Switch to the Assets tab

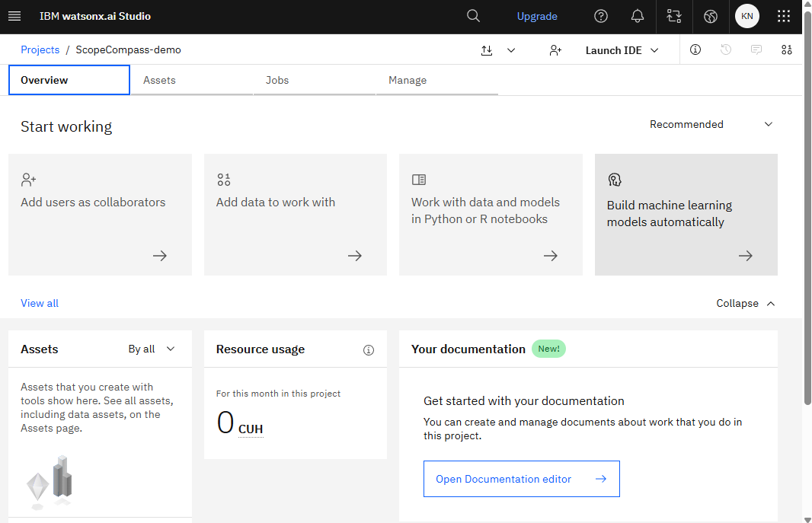159,80
